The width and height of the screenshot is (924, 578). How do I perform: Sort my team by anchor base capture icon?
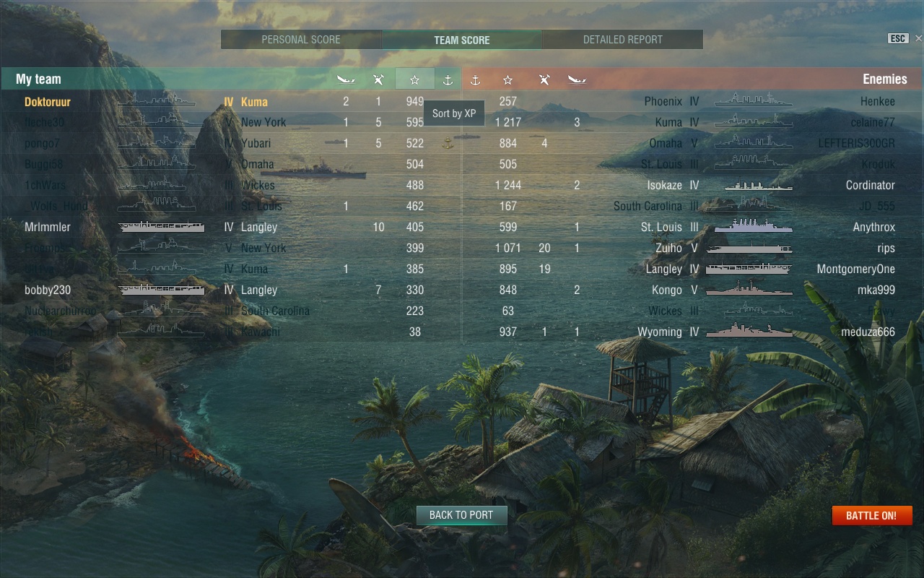pyautogui.click(x=448, y=79)
